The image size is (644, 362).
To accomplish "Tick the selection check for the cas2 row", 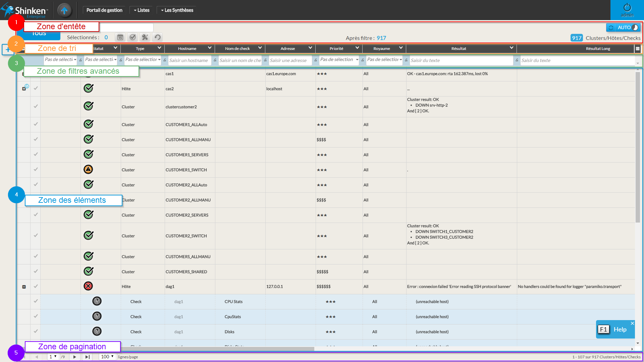I will point(36,88).
